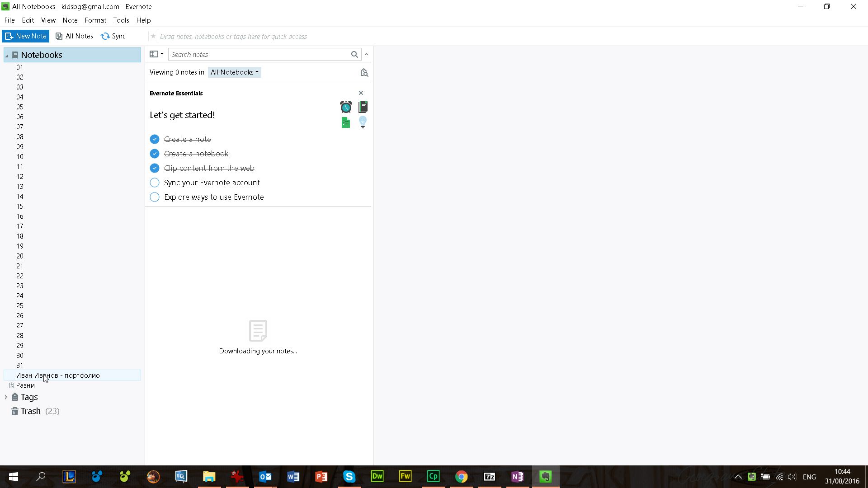Collapse the Notebooks tree

click(x=7, y=55)
